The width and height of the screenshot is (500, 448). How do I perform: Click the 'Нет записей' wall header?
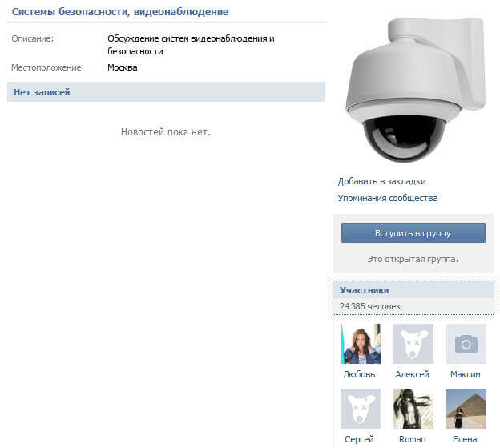coord(166,92)
